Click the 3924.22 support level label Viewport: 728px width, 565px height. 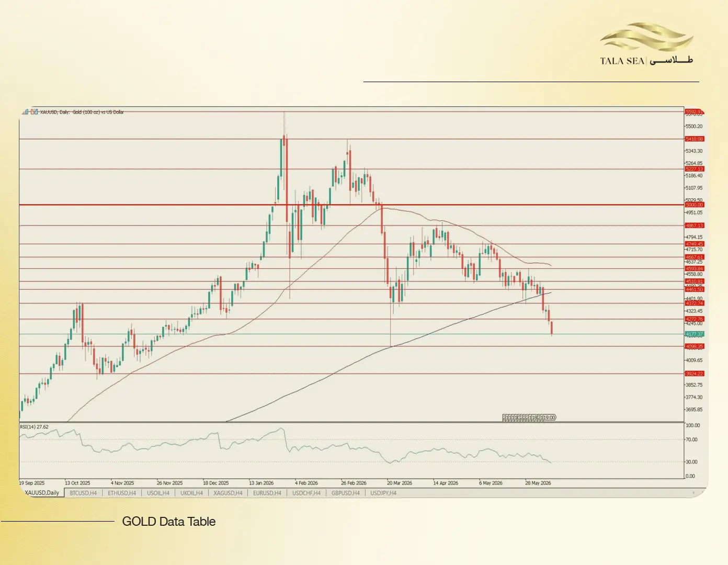(x=695, y=374)
